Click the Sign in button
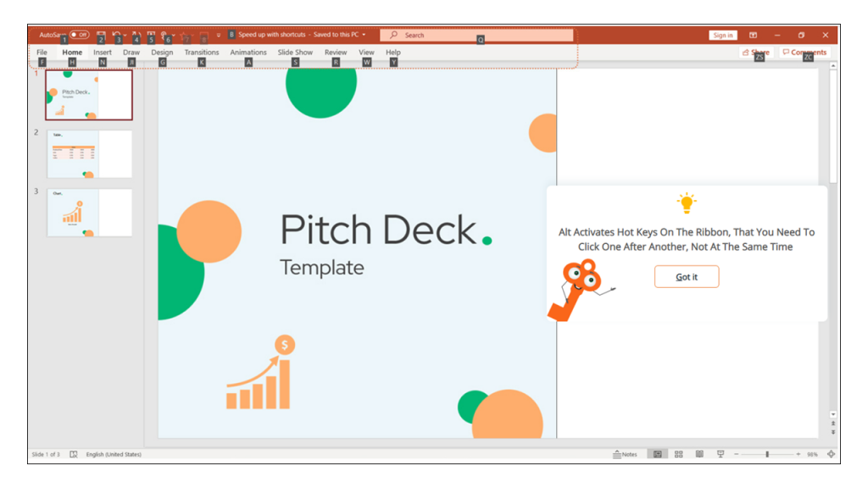The width and height of the screenshot is (868, 488). point(722,35)
